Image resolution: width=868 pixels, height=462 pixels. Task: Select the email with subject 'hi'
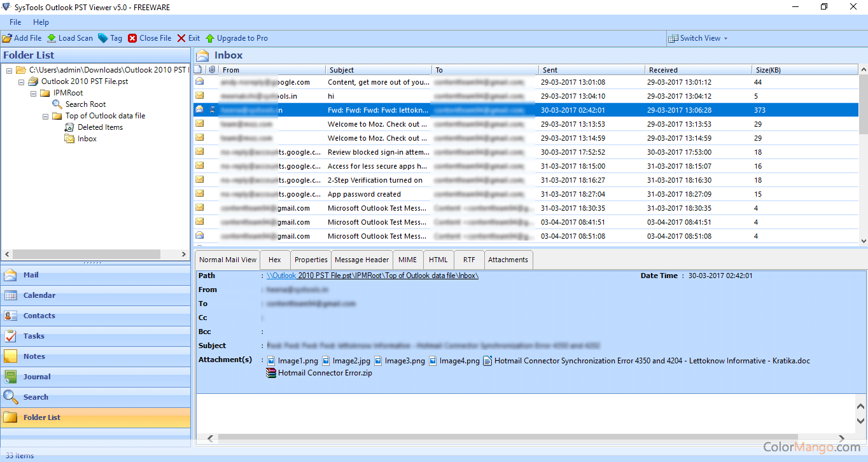tap(526, 96)
